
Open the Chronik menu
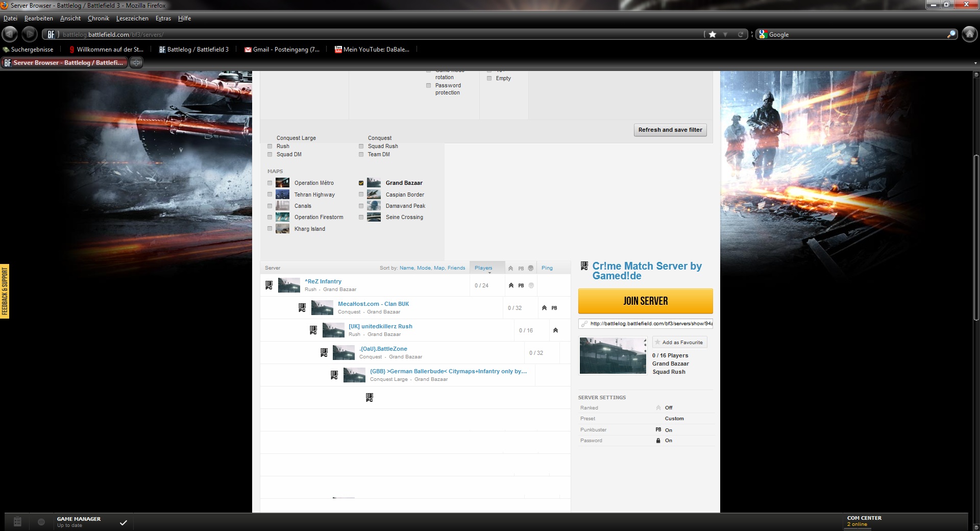(x=99, y=18)
